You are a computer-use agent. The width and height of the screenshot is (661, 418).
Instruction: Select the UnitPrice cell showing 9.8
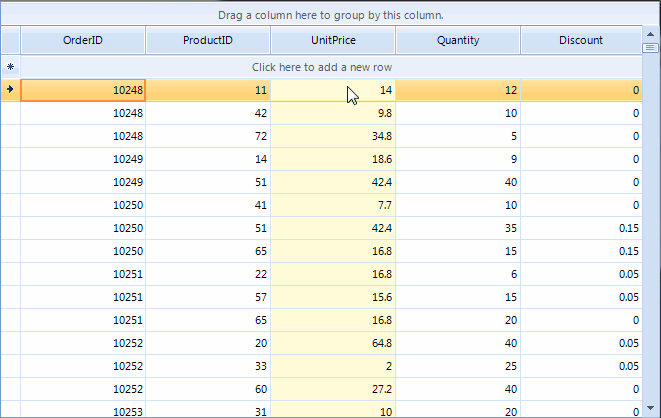333,113
